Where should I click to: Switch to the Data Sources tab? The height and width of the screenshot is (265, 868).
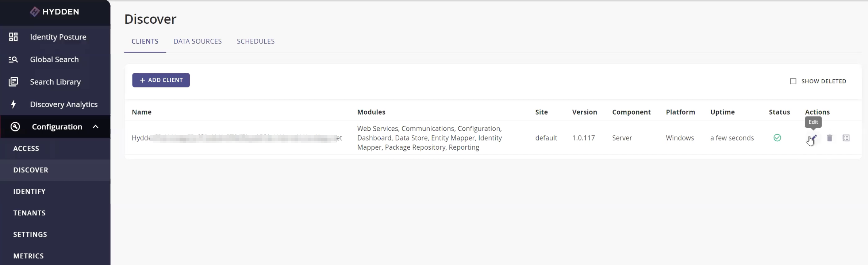click(197, 41)
